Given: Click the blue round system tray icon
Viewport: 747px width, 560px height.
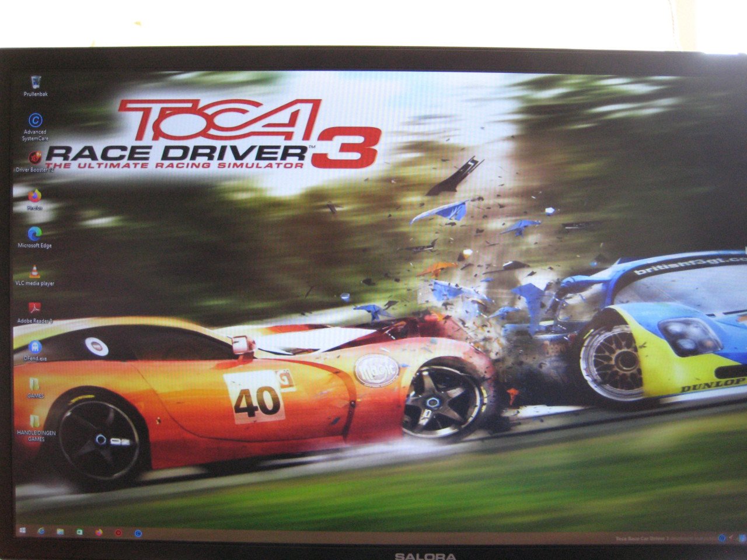Looking at the screenshot, I should 722,537.
